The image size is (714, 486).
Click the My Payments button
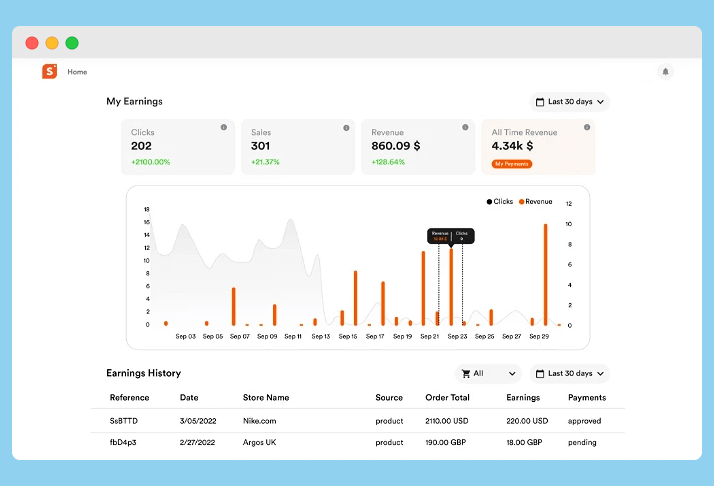[512, 164]
